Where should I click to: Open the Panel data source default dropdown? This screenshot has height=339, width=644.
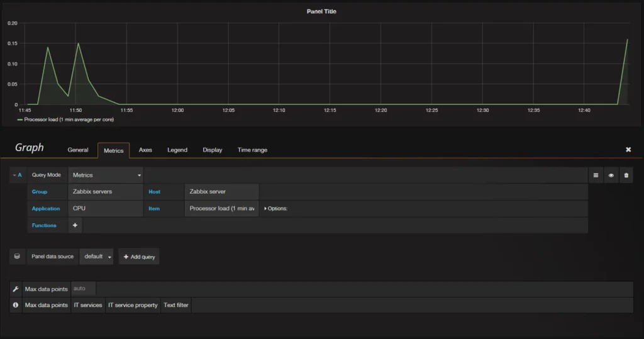(x=96, y=257)
